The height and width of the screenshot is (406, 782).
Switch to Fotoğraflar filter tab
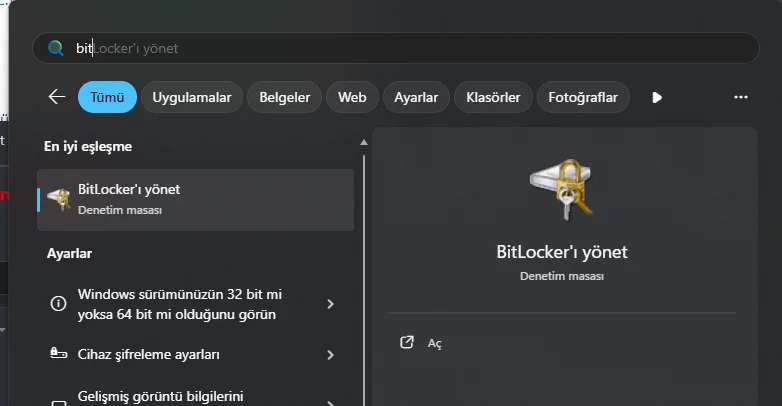click(x=583, y=97)
